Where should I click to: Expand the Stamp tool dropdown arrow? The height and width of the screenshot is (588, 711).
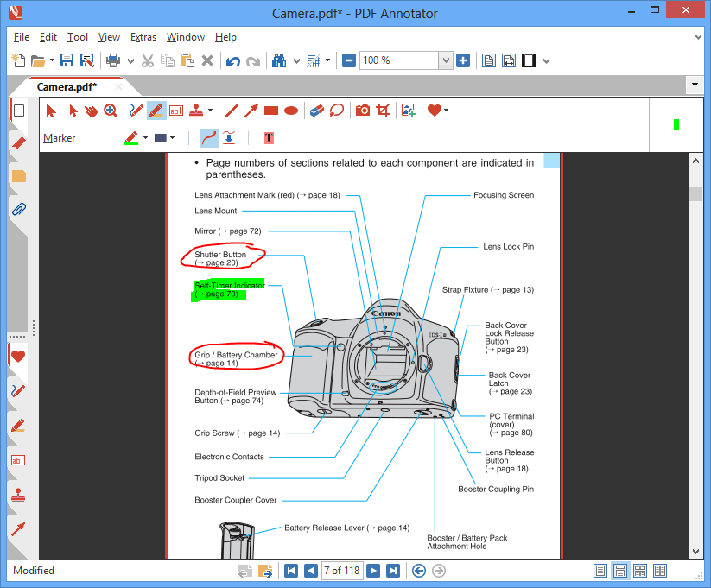tap(210, 111)
